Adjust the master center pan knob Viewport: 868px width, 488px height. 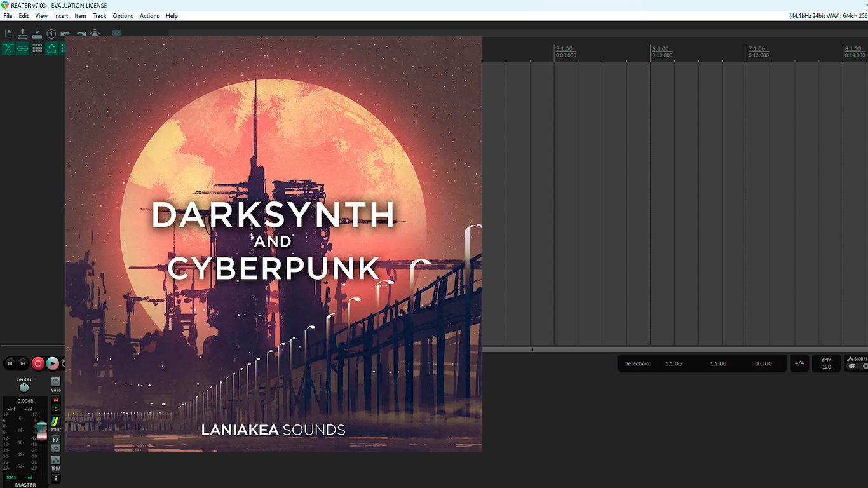point(24,388)
